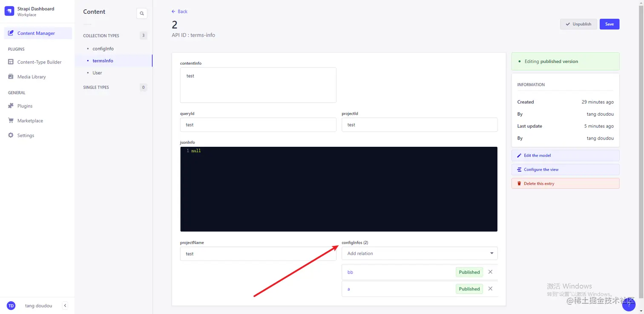Image resolution: width=644 pixels, height=314 pixels.
Task: Click the Add relation dropdown arrow
Action: point(492,254)
